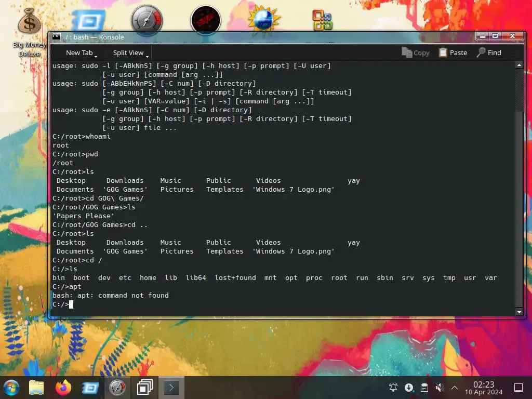Click 'usage: sudo -e' help line
Image resolution: width=532 pixels, height=399 pixels.
152,110
